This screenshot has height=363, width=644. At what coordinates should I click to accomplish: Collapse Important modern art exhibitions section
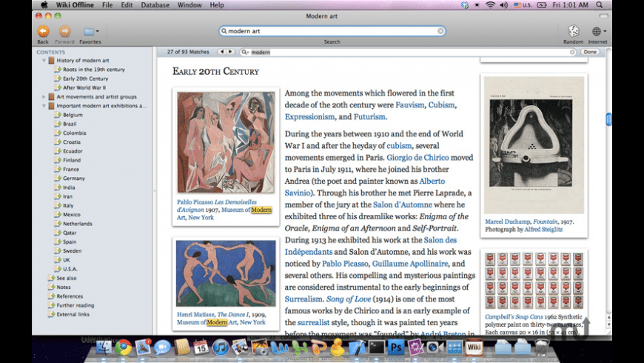[44, 106]
